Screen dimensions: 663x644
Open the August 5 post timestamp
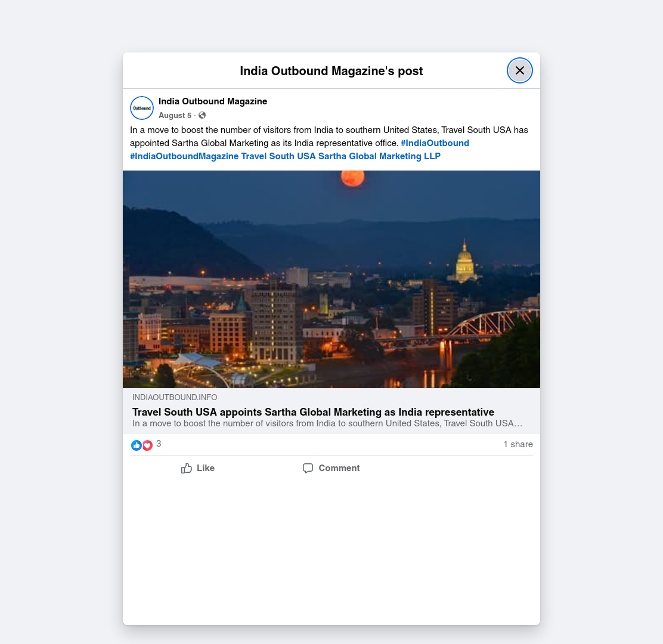point(175,116)
